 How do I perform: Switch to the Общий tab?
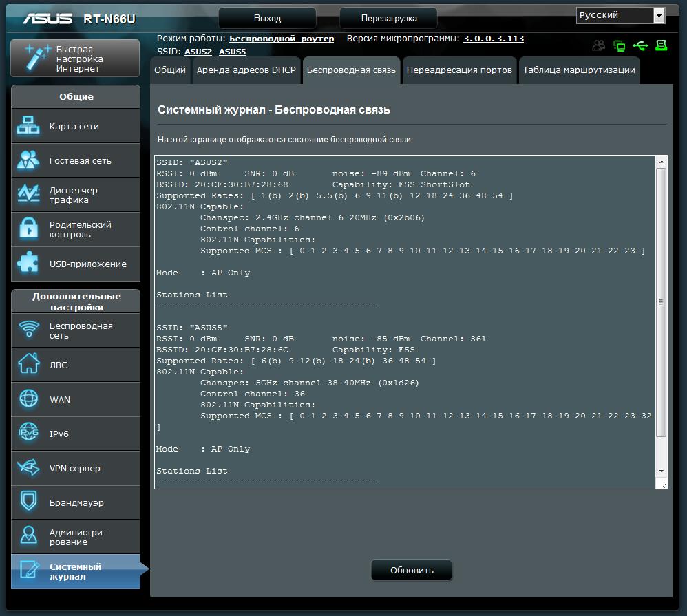click(170, 70)
